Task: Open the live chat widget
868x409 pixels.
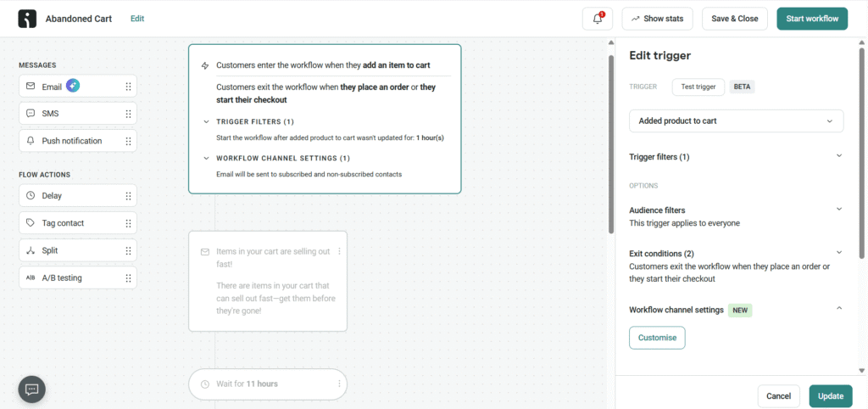Action: pos(31,389)
